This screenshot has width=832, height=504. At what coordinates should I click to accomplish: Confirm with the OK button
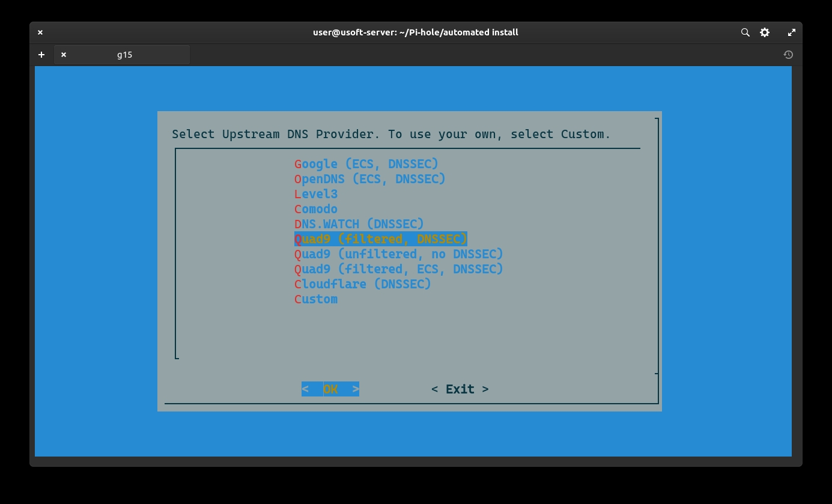[330, 389]
